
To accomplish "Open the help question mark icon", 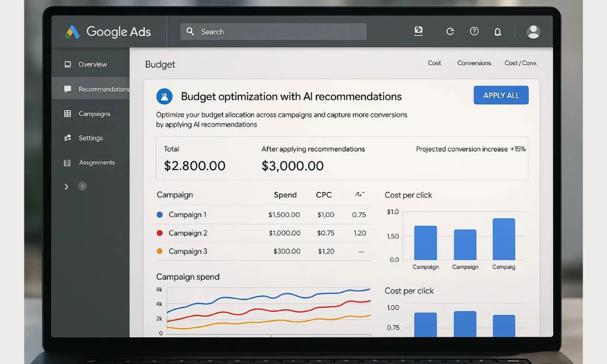I will point(474,31).
